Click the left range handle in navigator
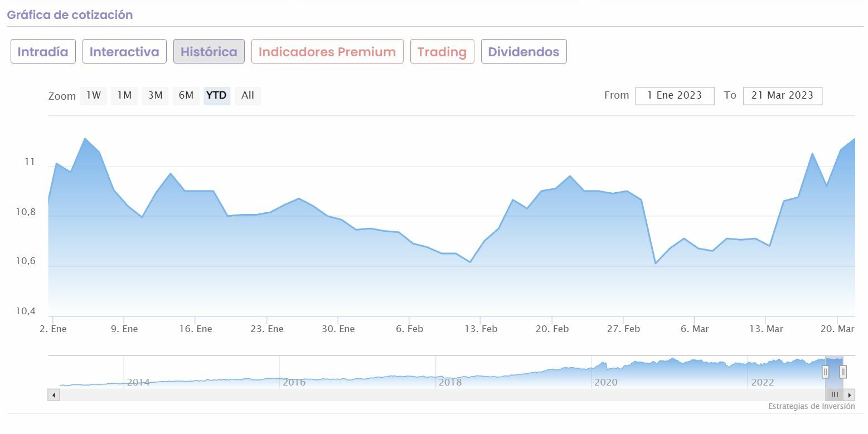The width and height of the screenshot is (868, 434). 826,372
